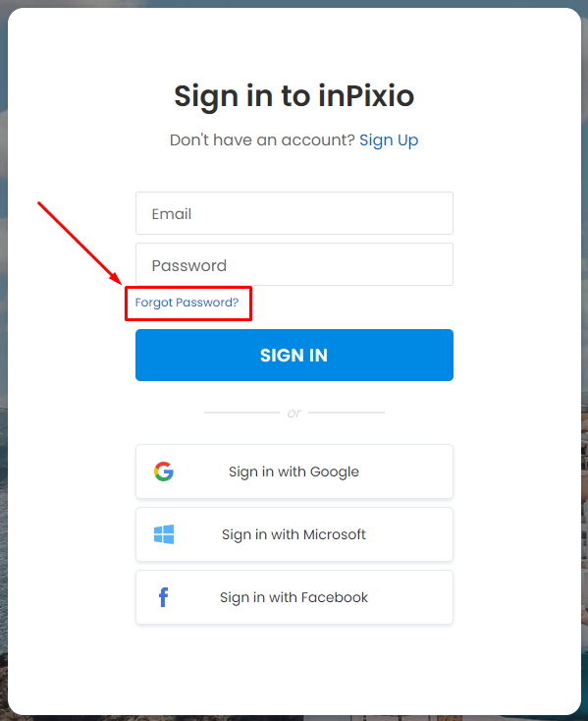
Task: Click the Don't have an account text
Action: (x=262, y=139)
